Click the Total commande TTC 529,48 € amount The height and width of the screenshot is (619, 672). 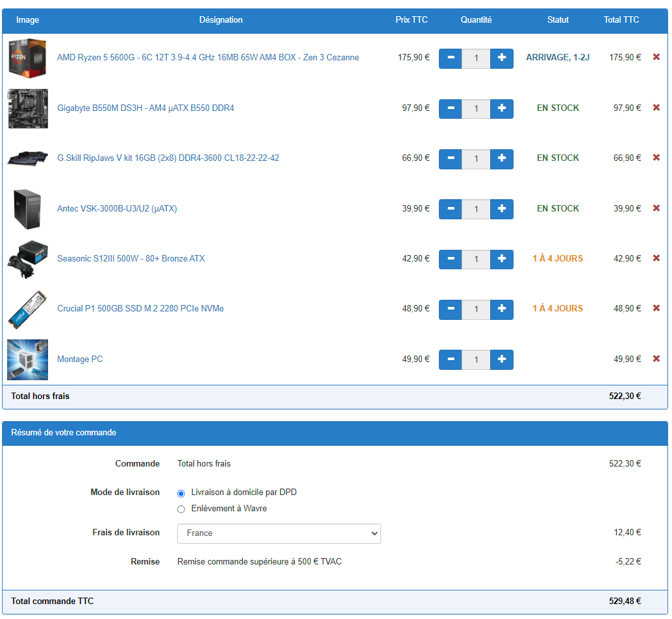click(x=625, y=601)
